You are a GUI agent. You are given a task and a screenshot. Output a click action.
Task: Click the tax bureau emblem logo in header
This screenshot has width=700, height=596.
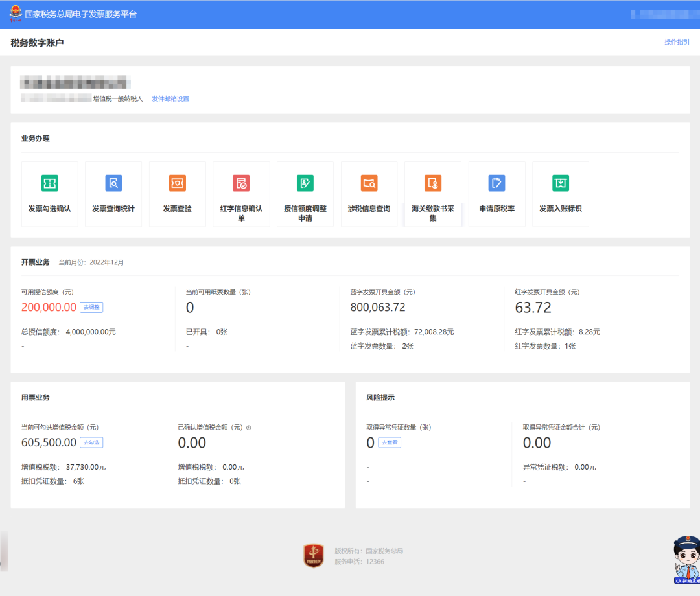[15, 14]
